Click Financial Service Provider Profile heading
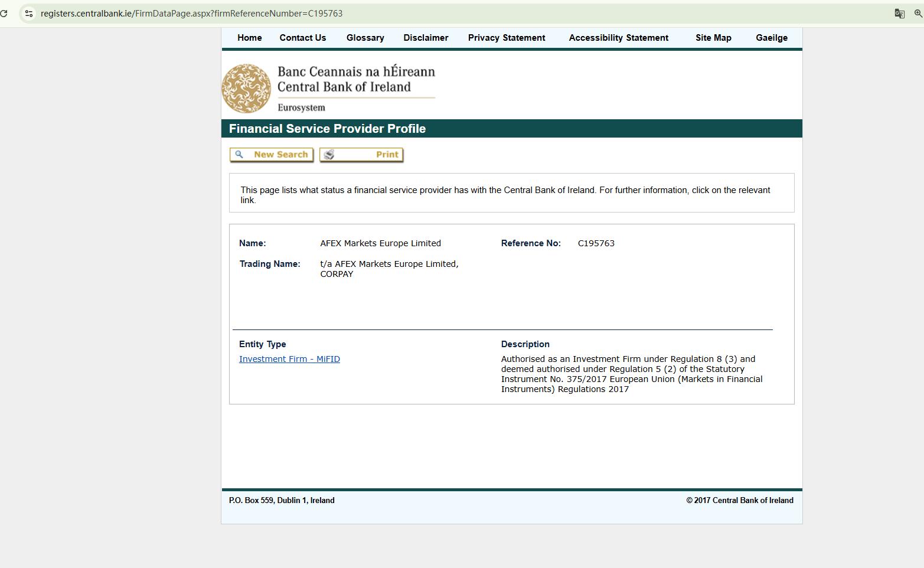 [327, 129]
